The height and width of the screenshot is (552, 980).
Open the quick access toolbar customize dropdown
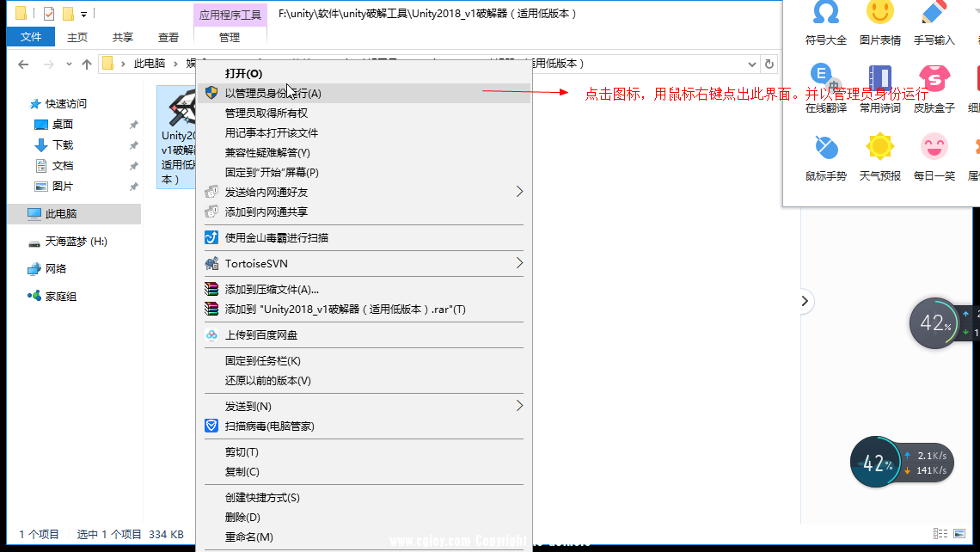(x=83, y=14)
